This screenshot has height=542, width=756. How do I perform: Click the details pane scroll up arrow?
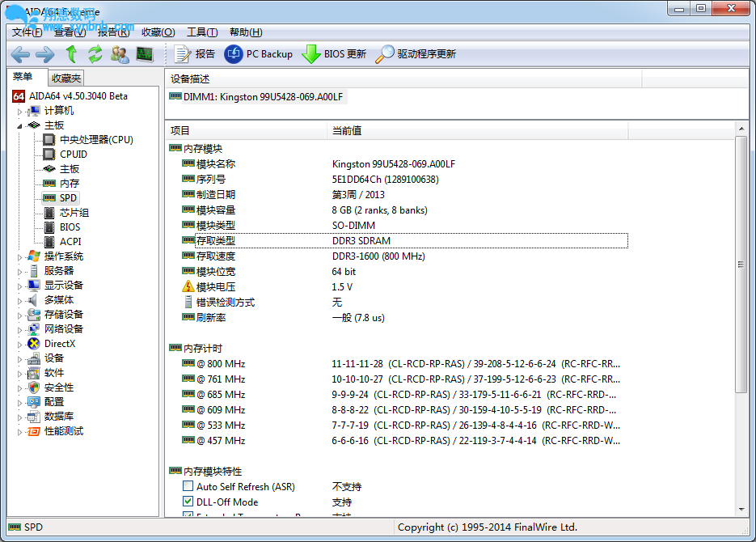(x=741, y=129)
